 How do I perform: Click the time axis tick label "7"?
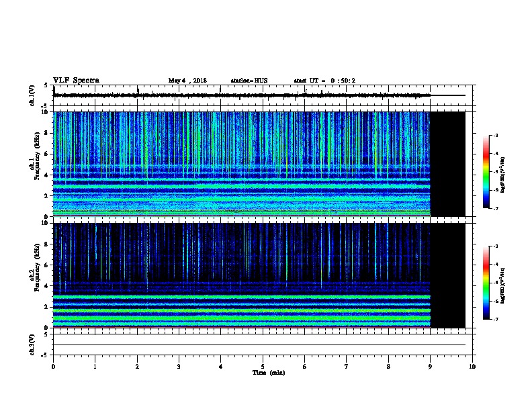pos(346,367)
